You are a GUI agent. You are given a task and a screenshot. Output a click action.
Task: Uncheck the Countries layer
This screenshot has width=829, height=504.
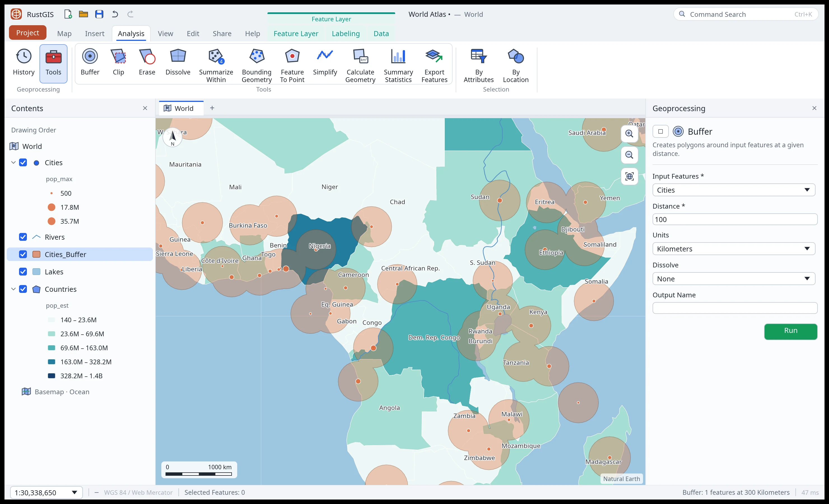[23, 289]
